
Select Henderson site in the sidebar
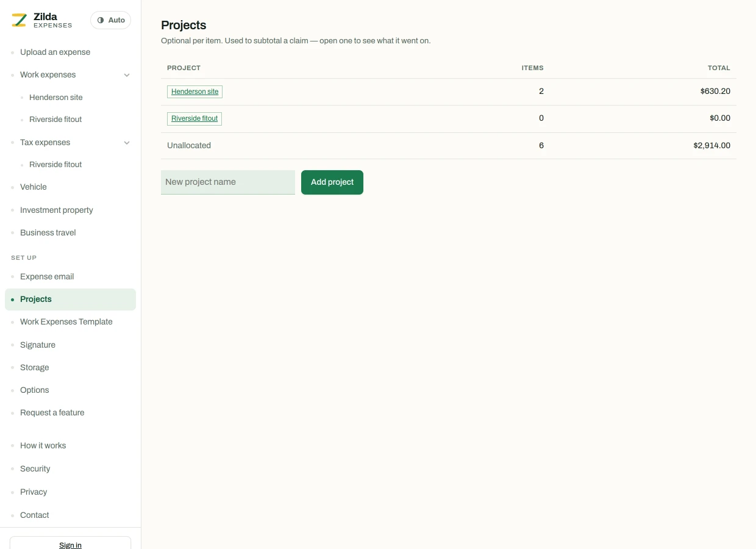55,98
